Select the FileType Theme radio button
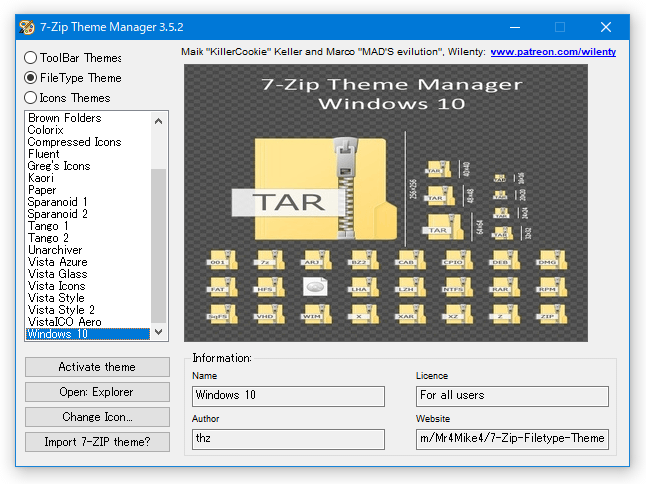The width and height of the screenshot is (646, 484). coord(30,77)
